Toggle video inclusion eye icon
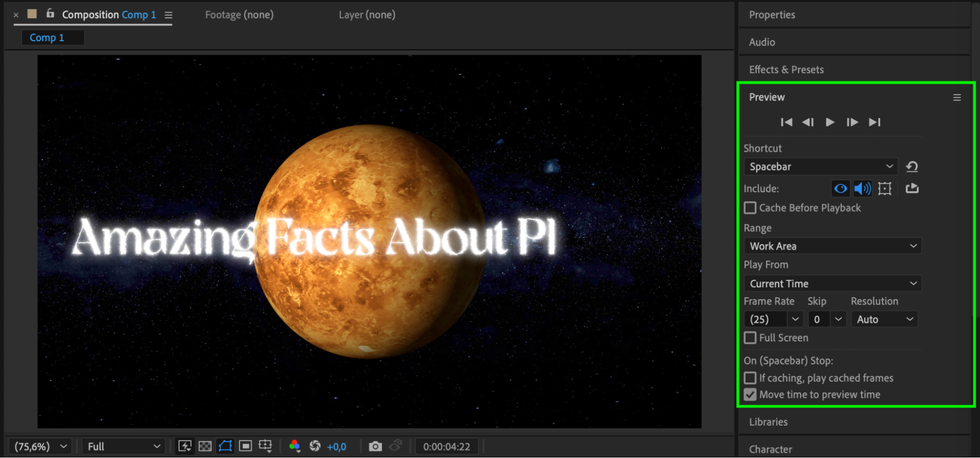Screen dimensions: 980x458 [840, 189]
